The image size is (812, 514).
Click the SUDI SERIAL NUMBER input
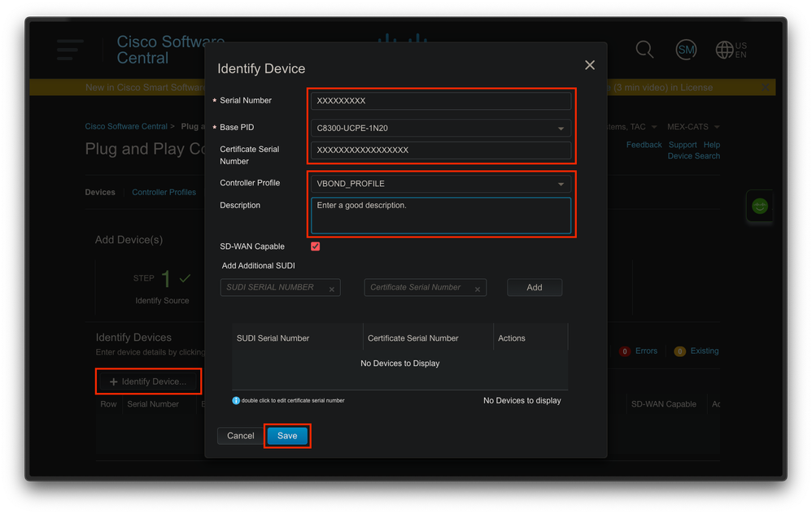tap(280, 287)
